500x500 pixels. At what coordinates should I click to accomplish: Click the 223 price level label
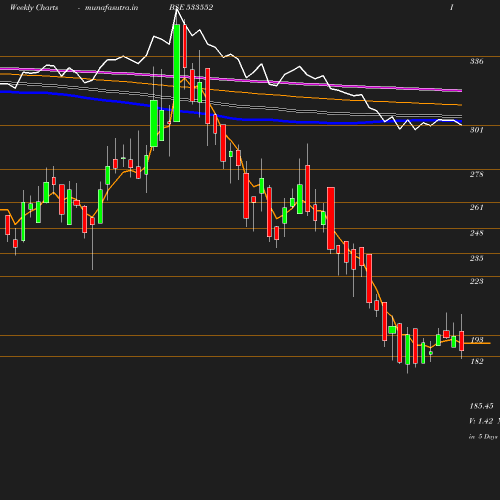(x=476, y=281)
